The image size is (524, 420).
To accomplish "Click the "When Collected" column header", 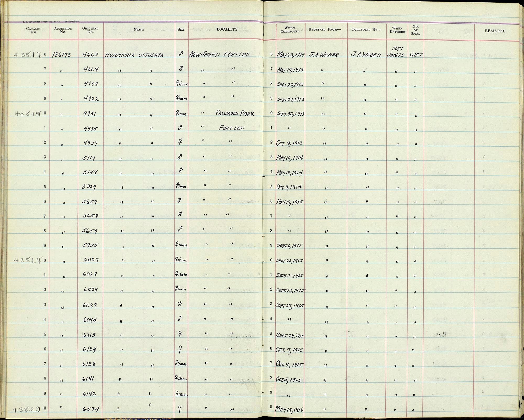I will click(x=290, y=30).
